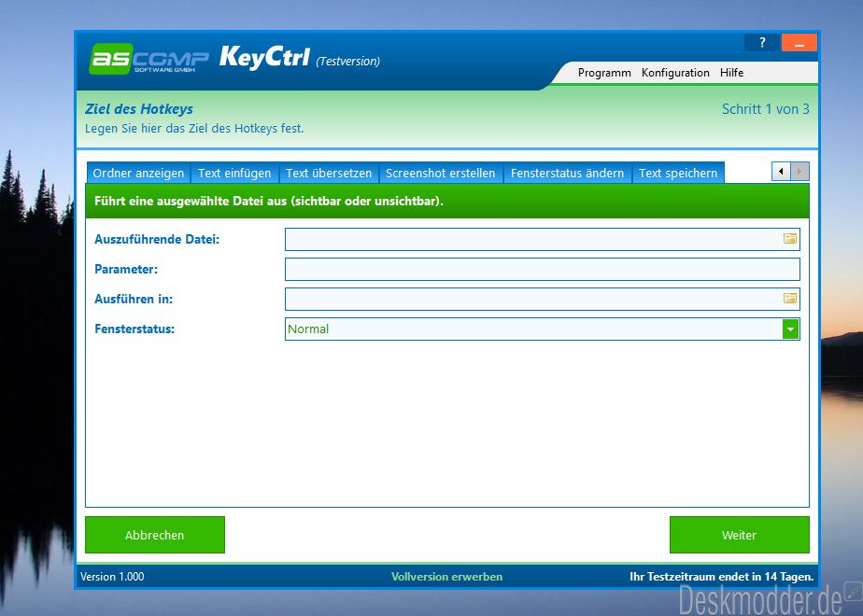The height and width of the screenshot is (616, 863).
Task: Click into the Parameter input field
Action: pyautogui.click(x=542, y=270)
